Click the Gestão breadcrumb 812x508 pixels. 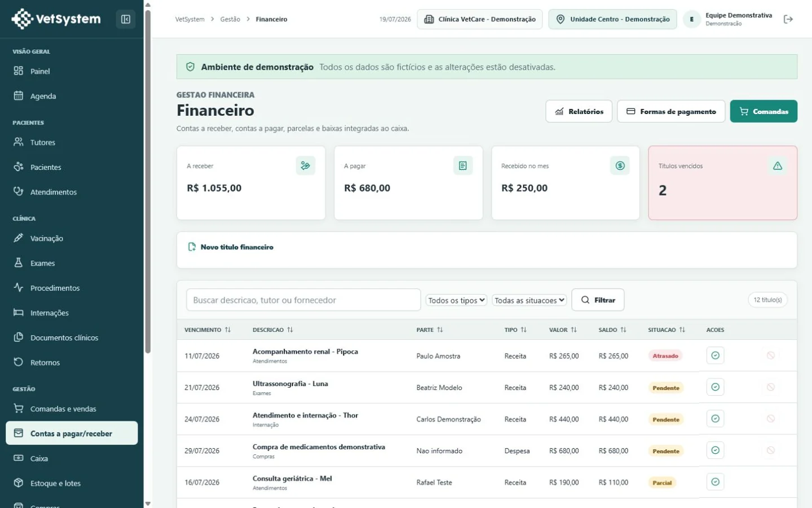[x=230, y=19]
